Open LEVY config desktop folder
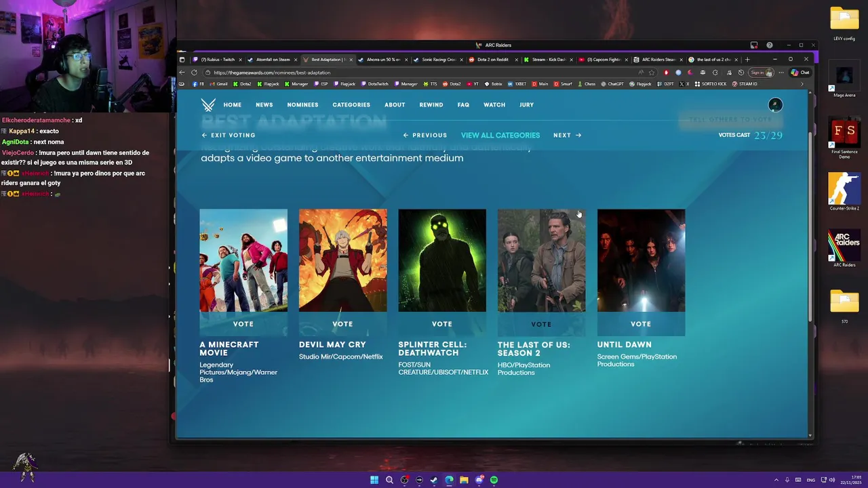Viewport: 868px width, 488px height. (x=844, y=24)
